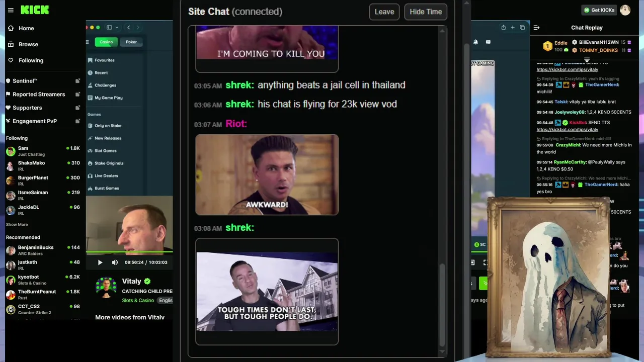
Task: Click browser forward arrow in stream
Action: [138, 28]
